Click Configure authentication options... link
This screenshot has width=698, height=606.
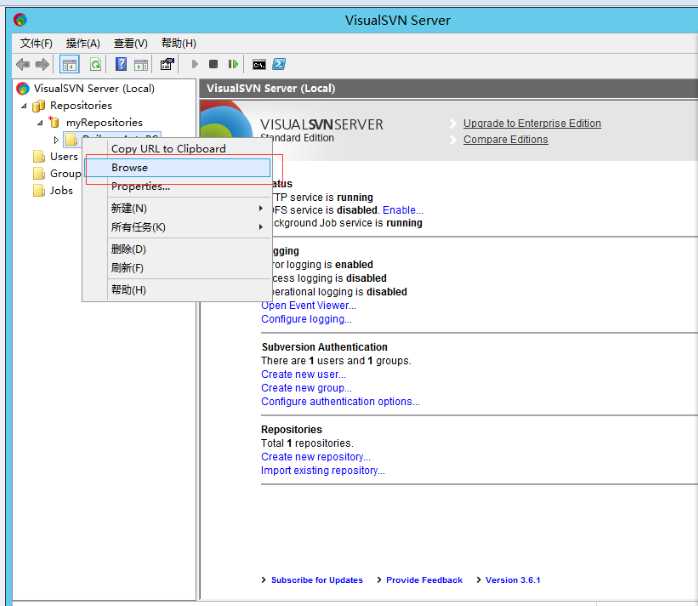click(341, 402)
